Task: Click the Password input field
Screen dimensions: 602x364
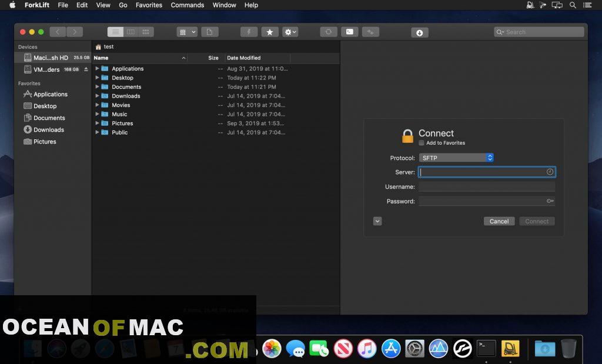Action: (x=487, y=201)
